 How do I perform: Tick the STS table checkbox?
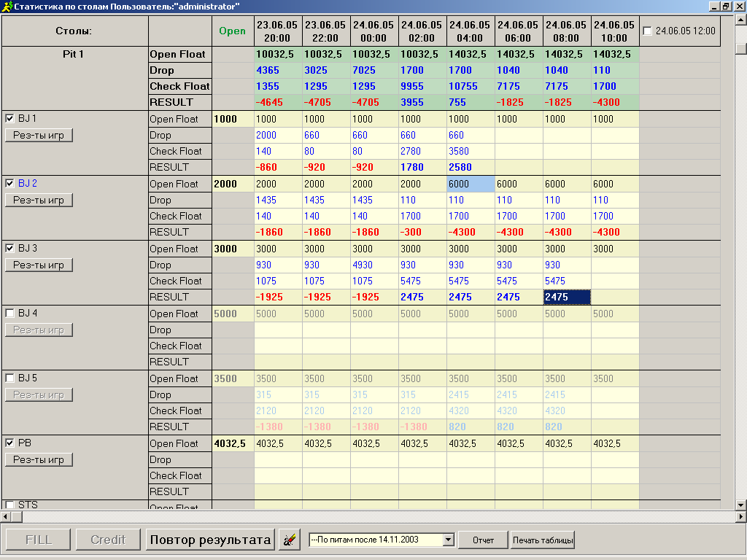(9, 505)
